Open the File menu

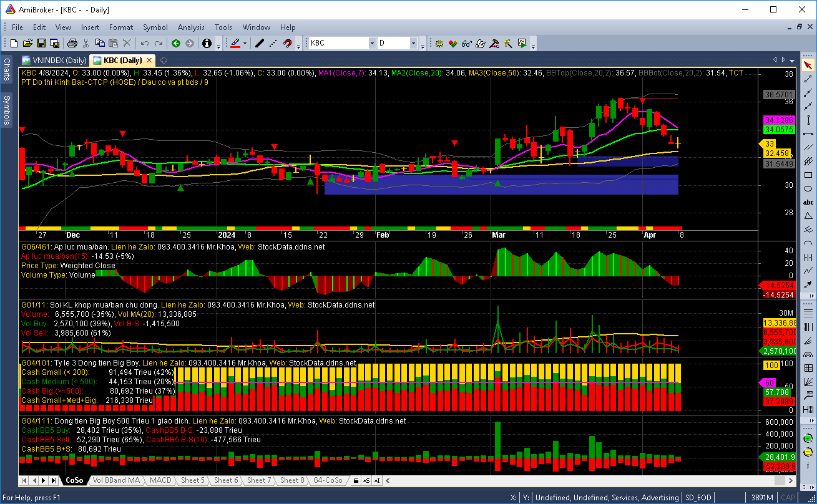tap(17, 27)
